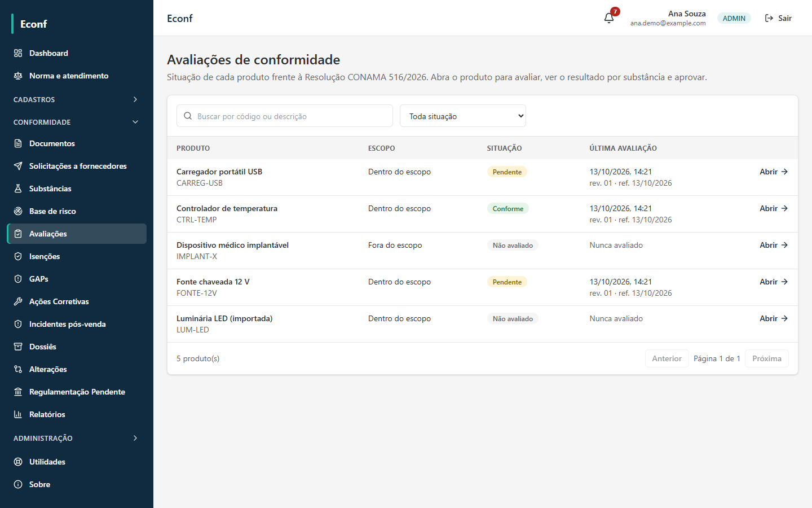Click the product search input field
812x508 pixels.
pos(285,116)
